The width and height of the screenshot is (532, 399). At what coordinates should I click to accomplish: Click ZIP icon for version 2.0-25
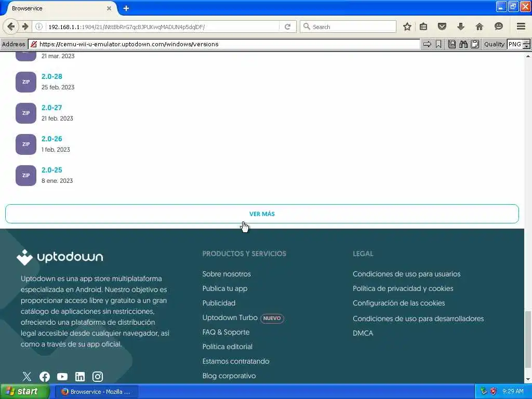point(26,176)
